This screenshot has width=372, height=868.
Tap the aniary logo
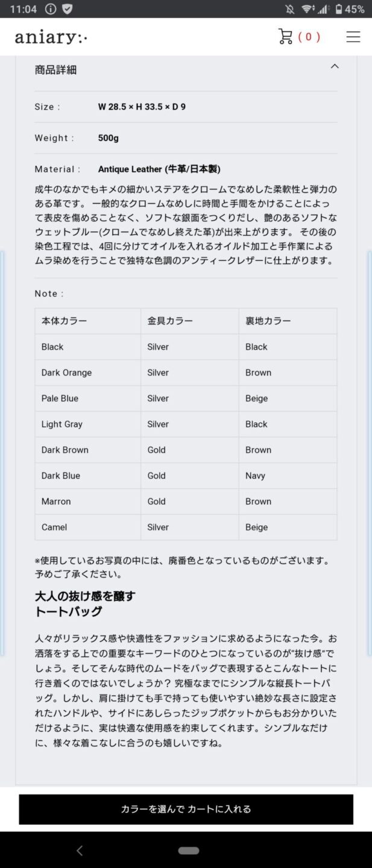[x=51, y=37]
